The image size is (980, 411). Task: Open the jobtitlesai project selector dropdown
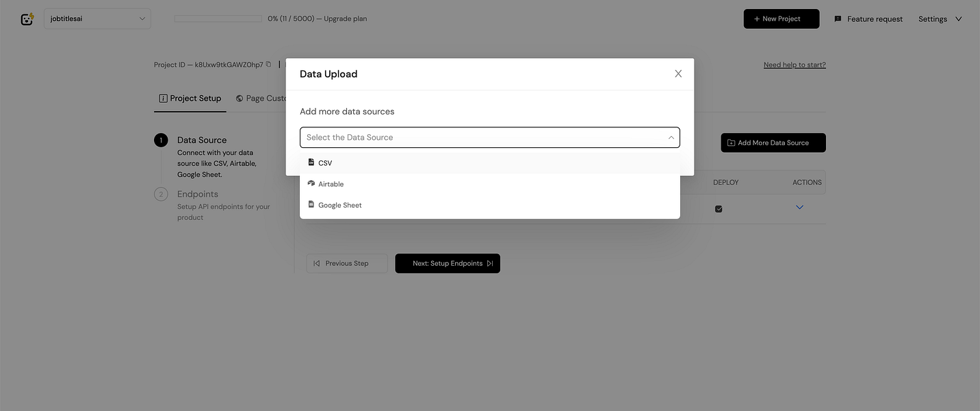[97, 20]
